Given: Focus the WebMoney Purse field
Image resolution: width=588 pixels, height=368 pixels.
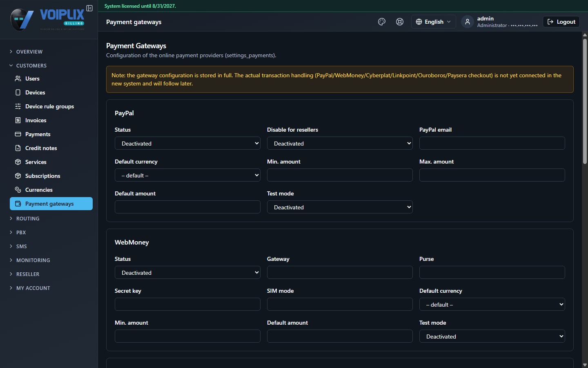Looking at the screenshot, I should [x=492, y=272].
